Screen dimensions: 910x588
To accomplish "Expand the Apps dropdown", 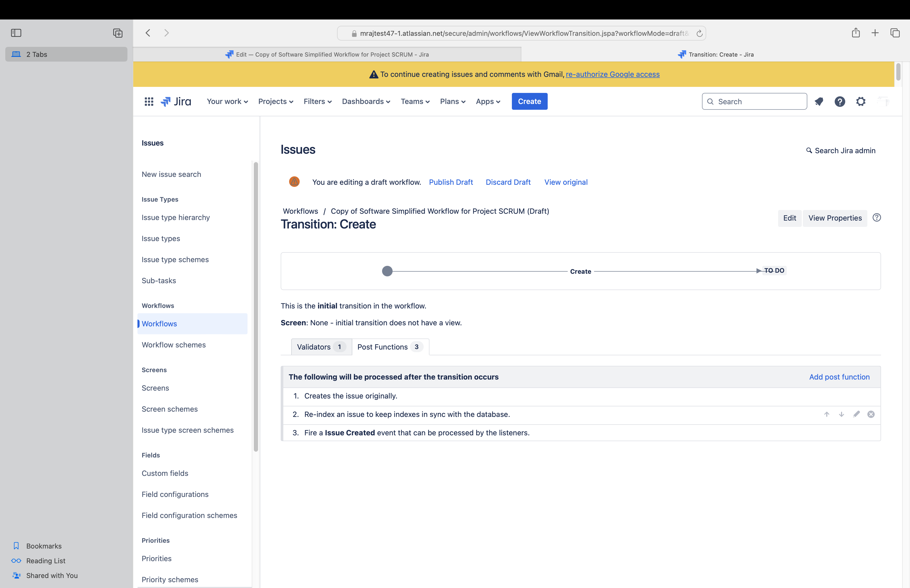I will pyautogui.click(x=487, y=101).
